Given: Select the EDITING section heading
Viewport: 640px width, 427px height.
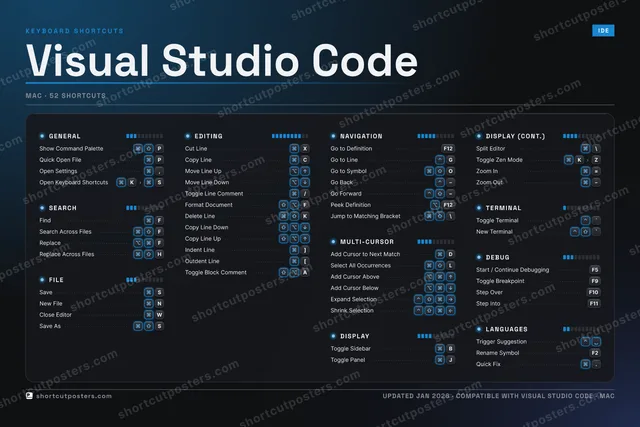Looking at the screenshot, I should pos(209,136).
